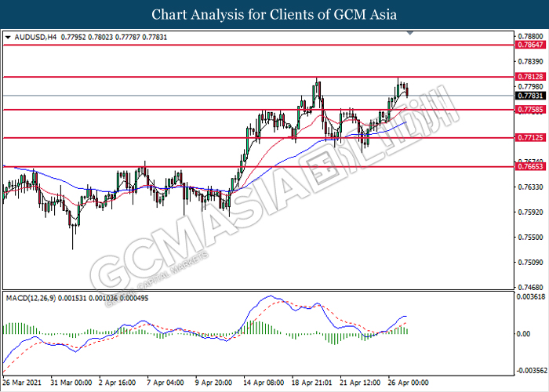
Task: Click the chart shift triangle marker
Action: pyautogui.click(x=410, y=33)
